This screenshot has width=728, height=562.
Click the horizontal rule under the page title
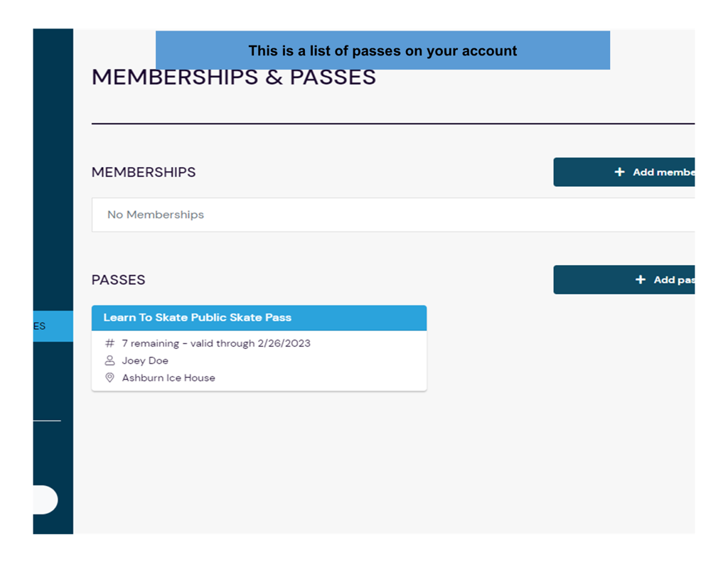pyautogui.click(x=392, y=124)
